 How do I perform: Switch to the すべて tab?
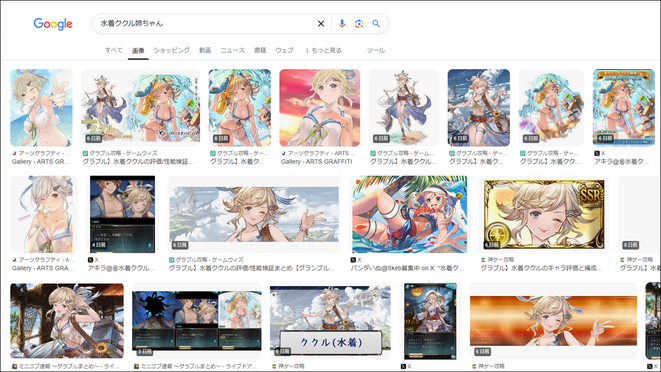tap(113, 50)
